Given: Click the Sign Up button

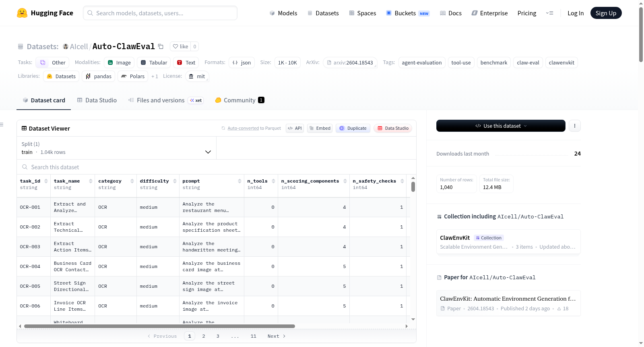Looking at the screenshot, I should click(606, 13).
